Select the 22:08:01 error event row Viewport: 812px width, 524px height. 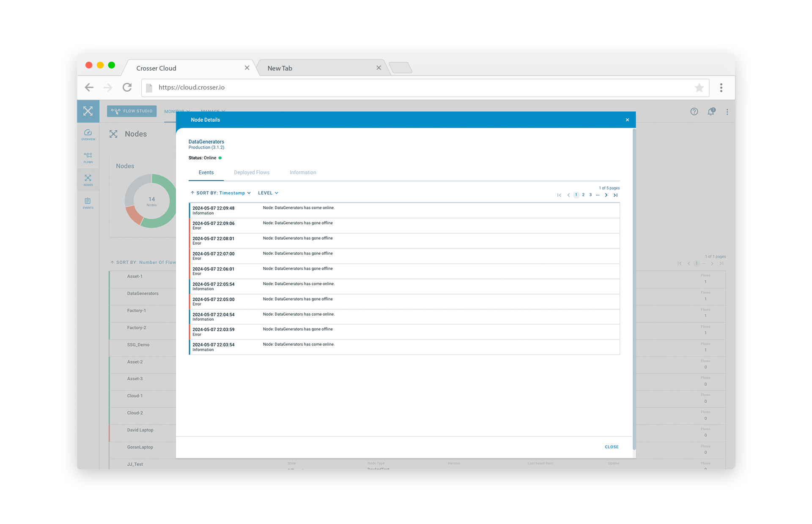(404, 241)
